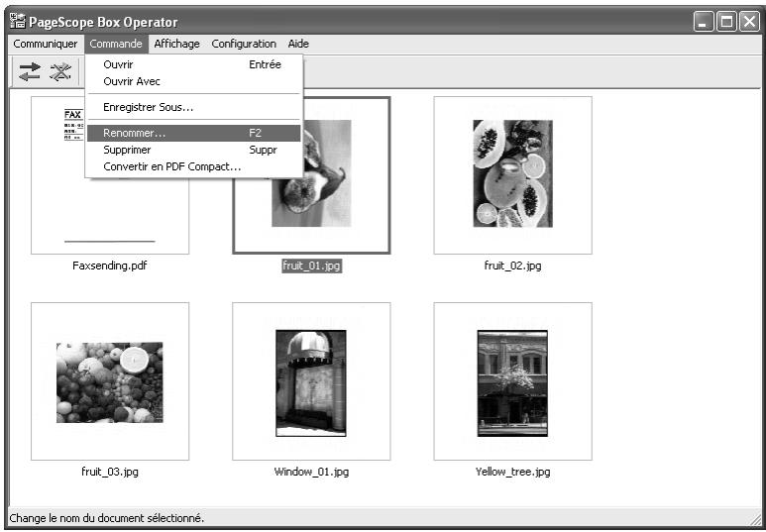Click the Yellow_tree.jpg file name
This screenshot has height=532, width=766.
click(x=513, y=472)
